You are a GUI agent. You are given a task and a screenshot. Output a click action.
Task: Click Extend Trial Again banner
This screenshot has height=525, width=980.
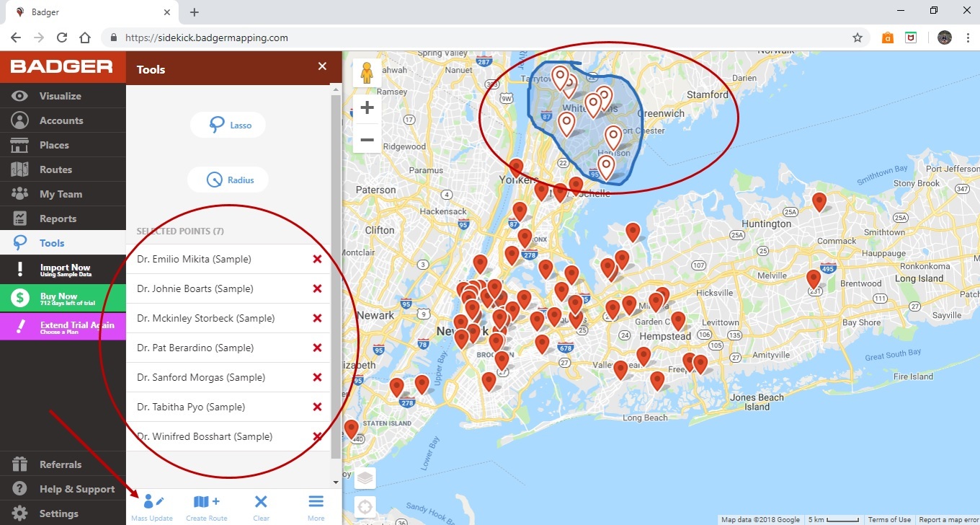tap(63, 327)
